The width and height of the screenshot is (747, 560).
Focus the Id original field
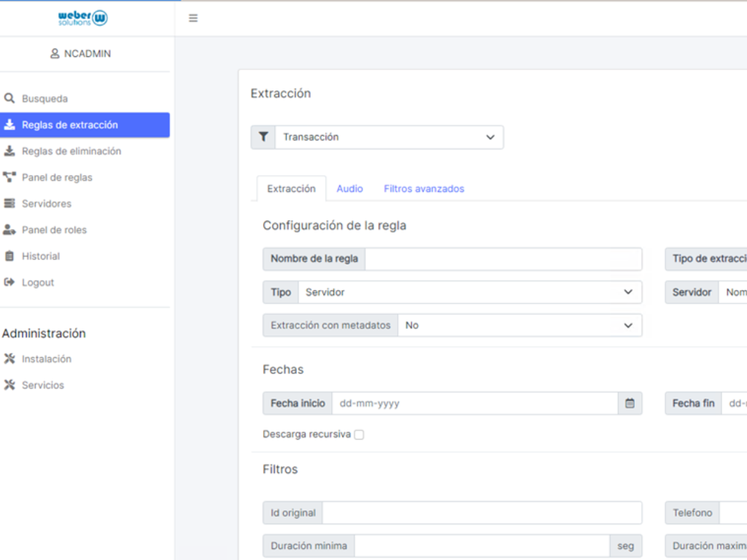482,513
